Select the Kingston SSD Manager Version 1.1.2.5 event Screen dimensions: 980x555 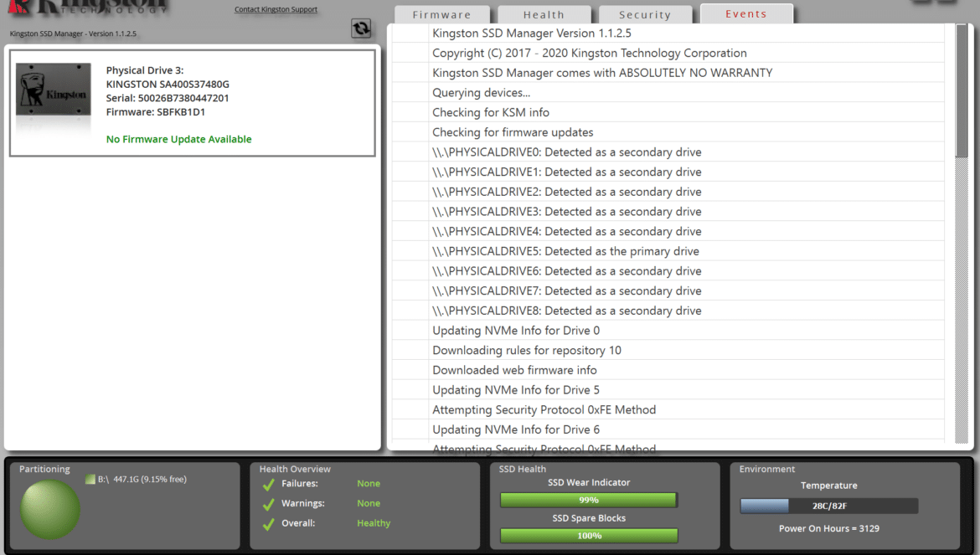[x=668, y=33]
